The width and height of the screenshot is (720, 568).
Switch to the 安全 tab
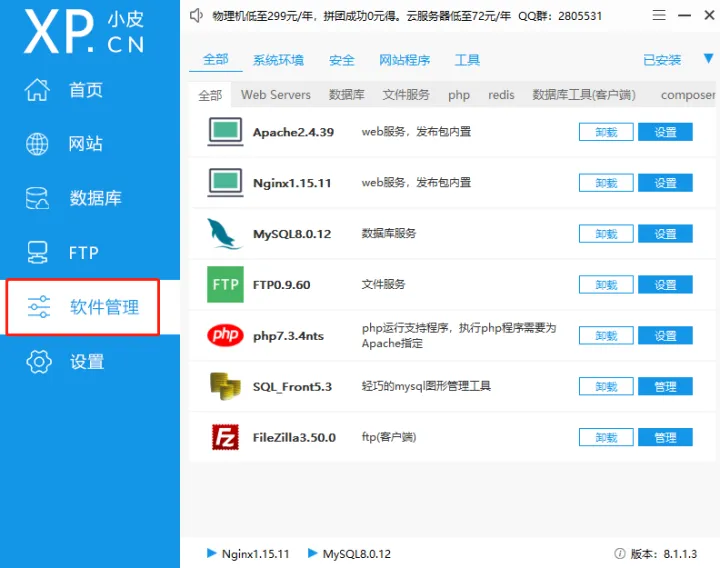(x=342, y=60)
